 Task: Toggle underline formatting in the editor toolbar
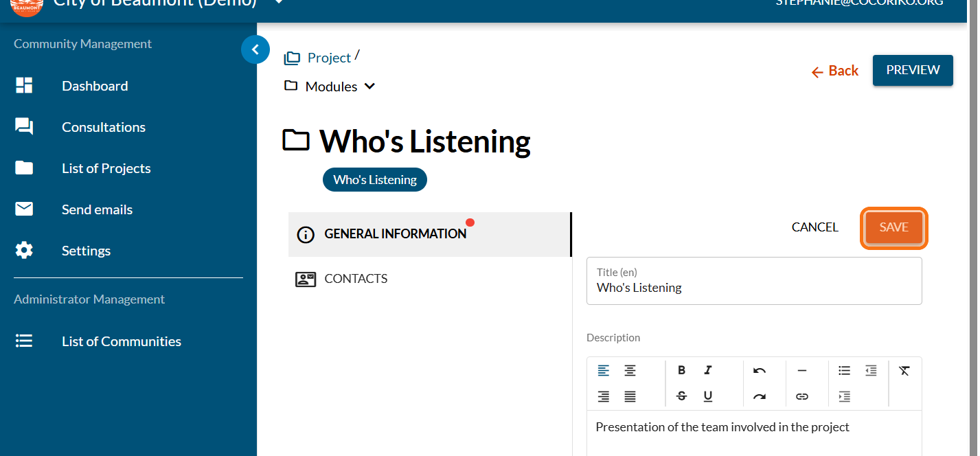[x=707, y=396]
